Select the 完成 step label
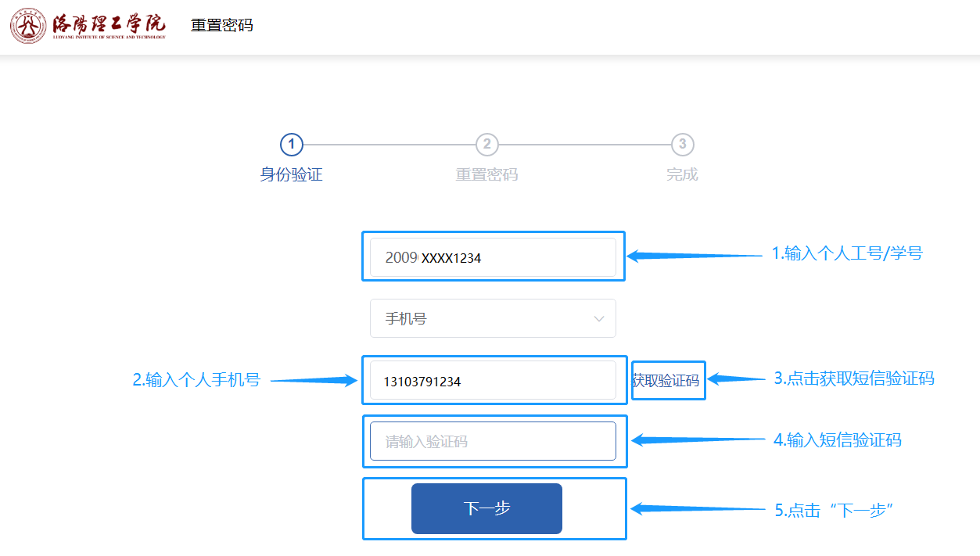Viewport: 980px width, 556px height. [x=682, y=174]
